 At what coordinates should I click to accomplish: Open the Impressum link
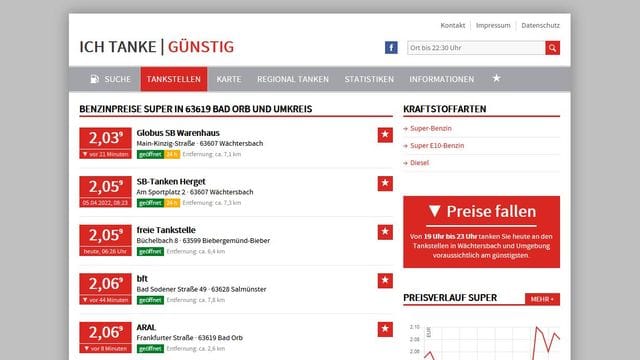click(x=493, y=25)
